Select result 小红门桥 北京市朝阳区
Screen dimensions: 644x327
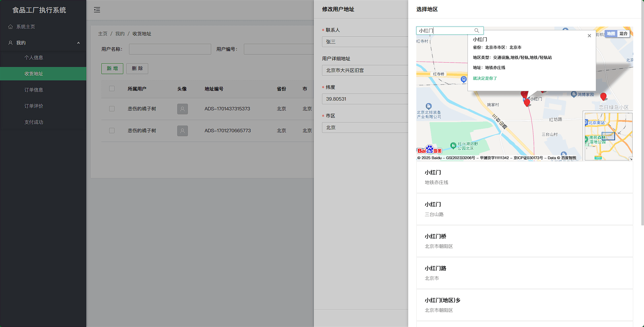pyautogui.click(x=524, y=241)
